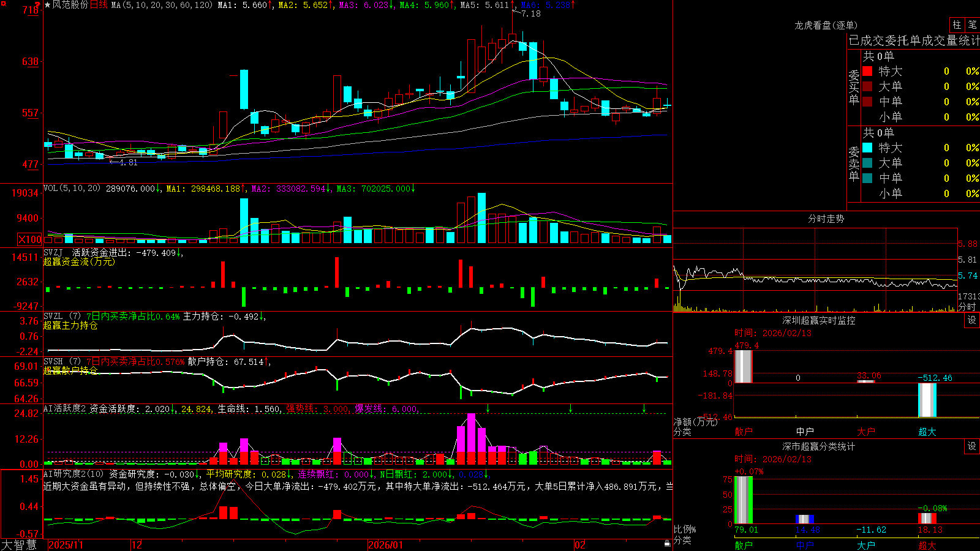Open the SVZL (7) indicator label
The image size is (980, 551).
[x=62, y=316]
